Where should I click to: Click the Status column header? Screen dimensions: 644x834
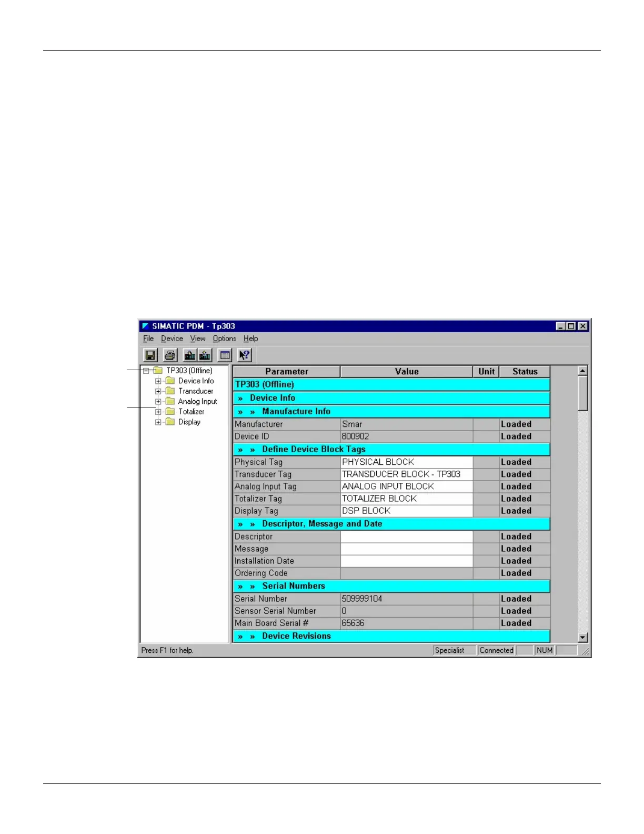[x=525, y=372]
